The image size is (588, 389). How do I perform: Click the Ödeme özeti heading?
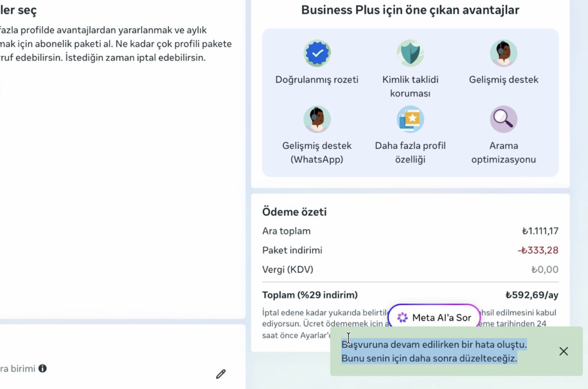pyautogui.click(x=294, y=212)
